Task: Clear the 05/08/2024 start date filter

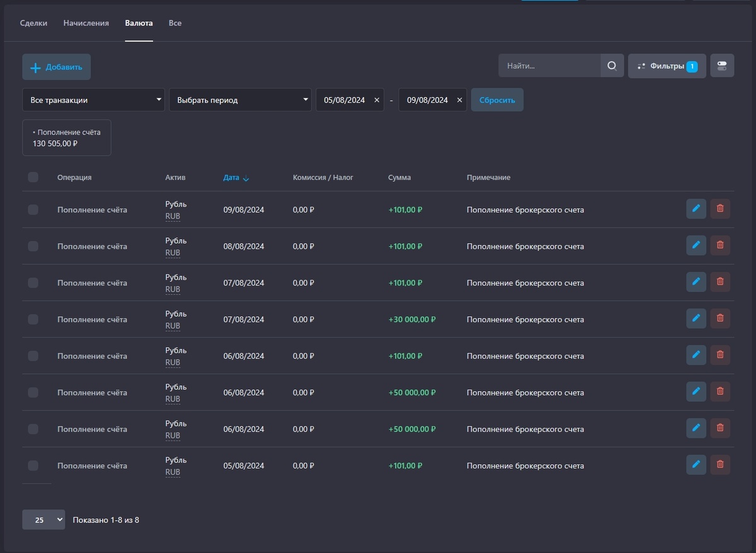Action: 377,100
